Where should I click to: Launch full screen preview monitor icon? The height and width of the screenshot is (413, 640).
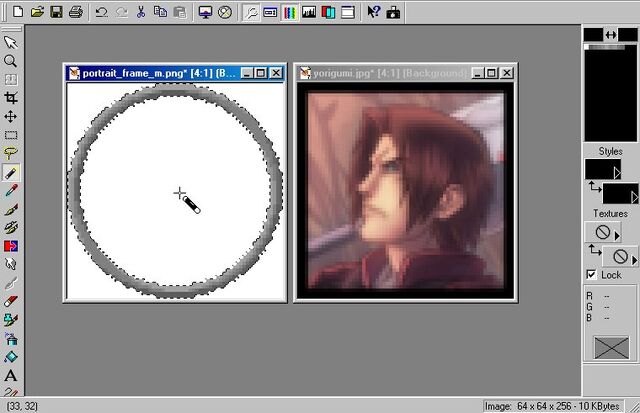pos(205,12)
